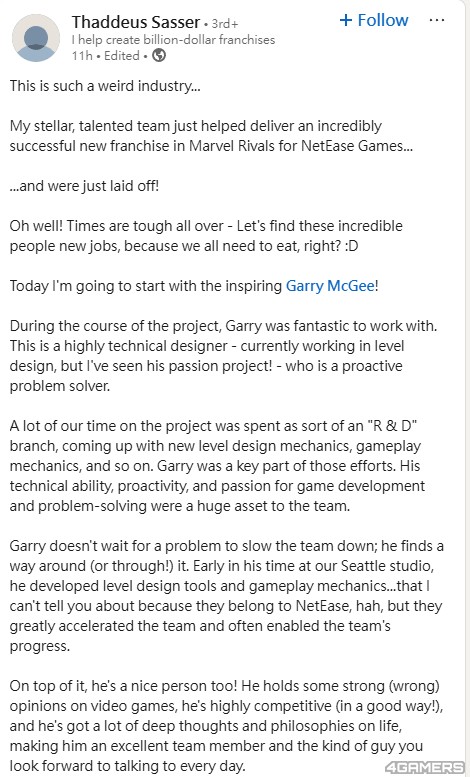Screen dimensions: 470x777
Task: Click the paragraph starting 'During the course of the project'
Action: tap(223, 356)
